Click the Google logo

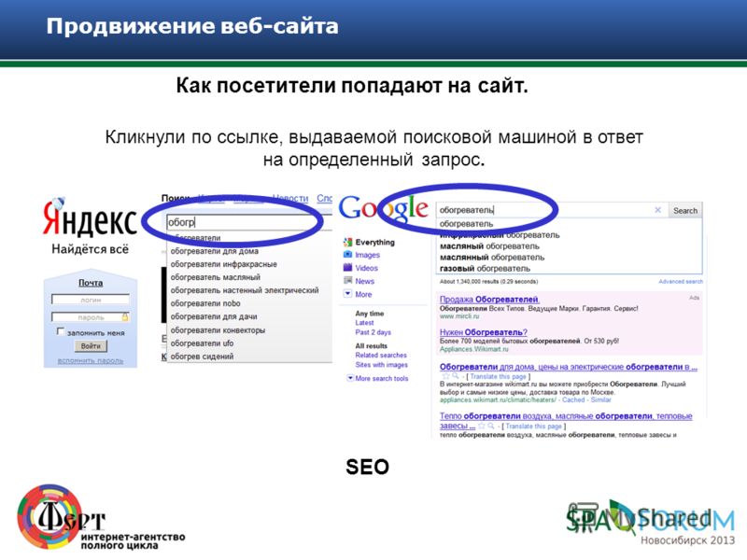click(x=384, y=209)
